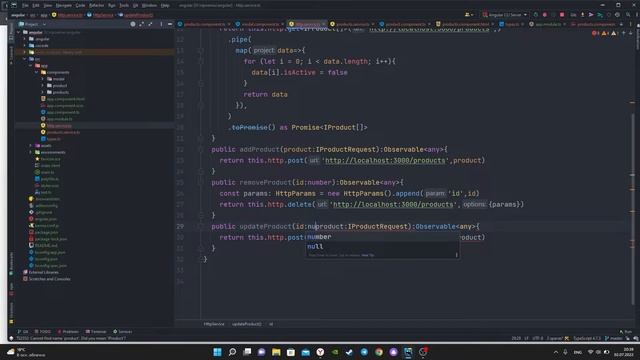Viewport: 640px width, 360px height.
Task: Open File Explorer from taskbar
Action: pos(276,352)
